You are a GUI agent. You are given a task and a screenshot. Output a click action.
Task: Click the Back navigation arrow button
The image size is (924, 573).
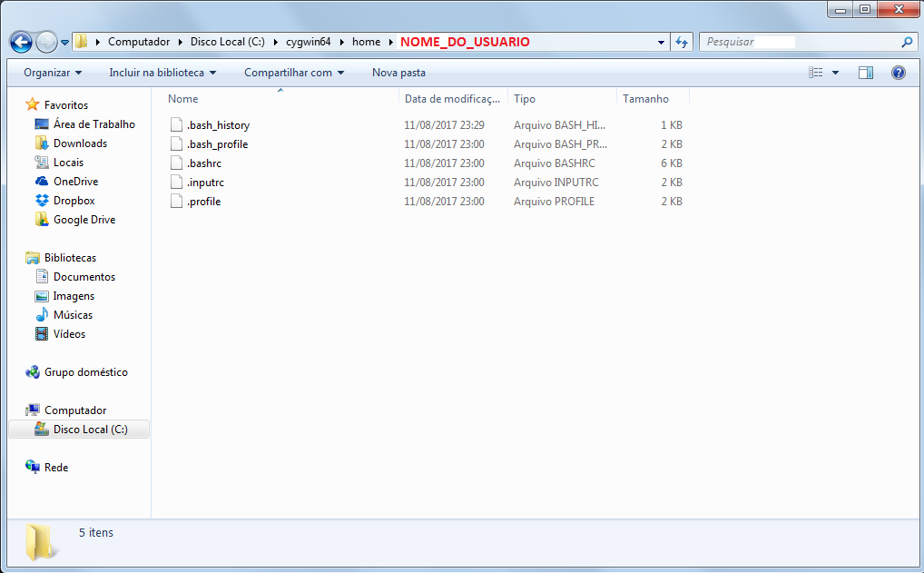tap(21, 42)
